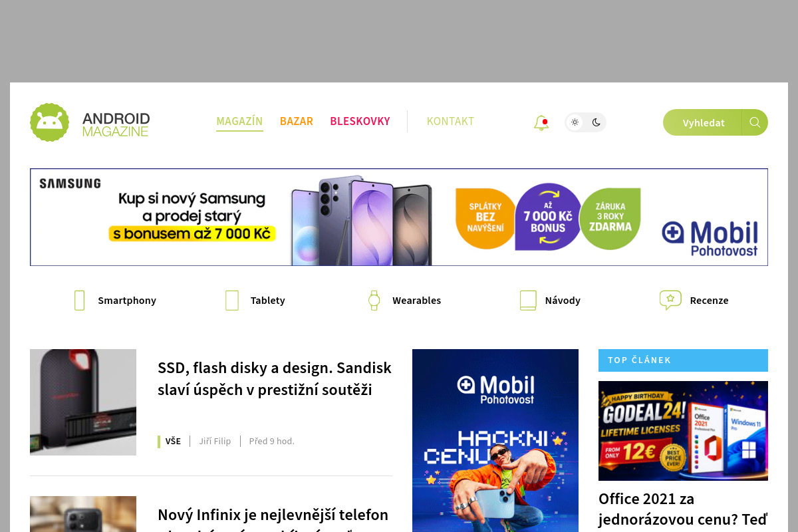Open the Kontakt menu item
Image resolution: width=798 pixels, height=532 pixels.
point(450,121)
